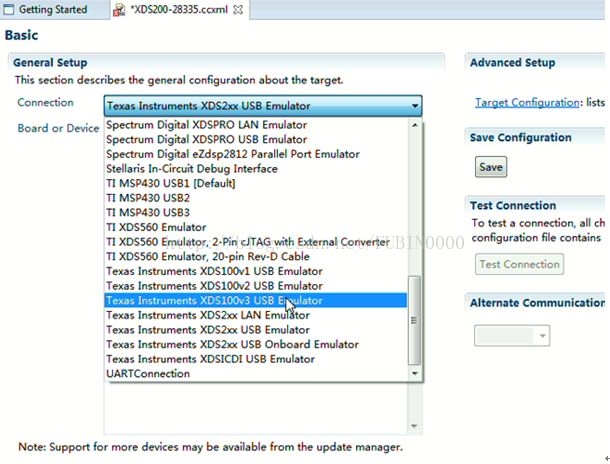
Task: Select the XDS200-28335.ccxml tab
Action: 179,9
